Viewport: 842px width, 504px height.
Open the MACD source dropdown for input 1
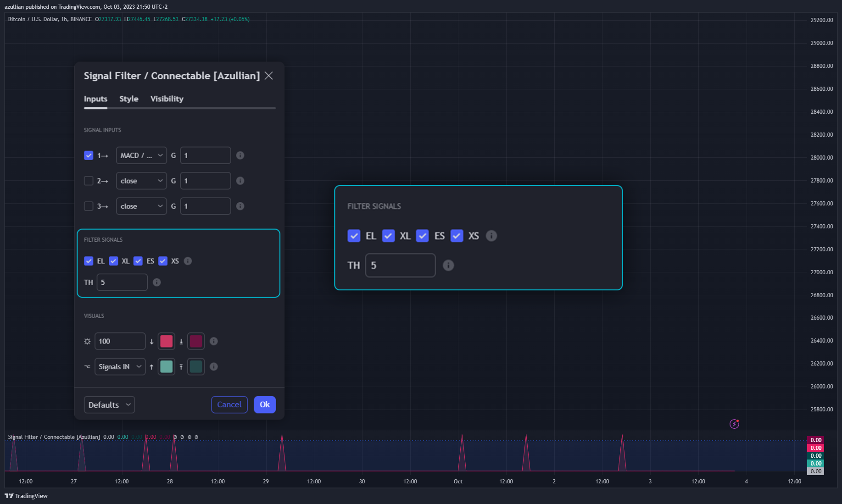pos(141,155)
